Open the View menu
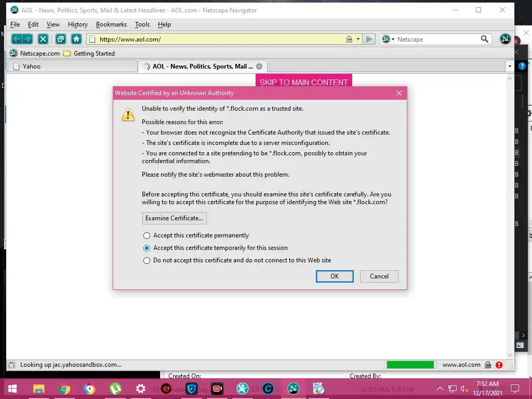 coord(53,24)
